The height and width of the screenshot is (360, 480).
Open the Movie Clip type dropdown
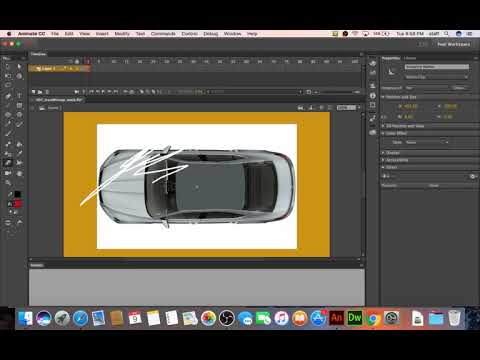(x=437, y=77)
